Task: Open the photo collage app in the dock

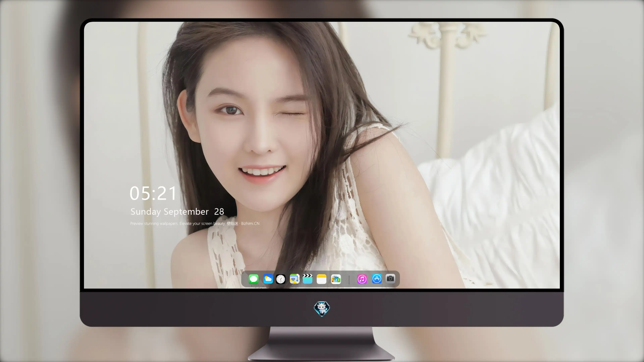Action: coord(336,279)
